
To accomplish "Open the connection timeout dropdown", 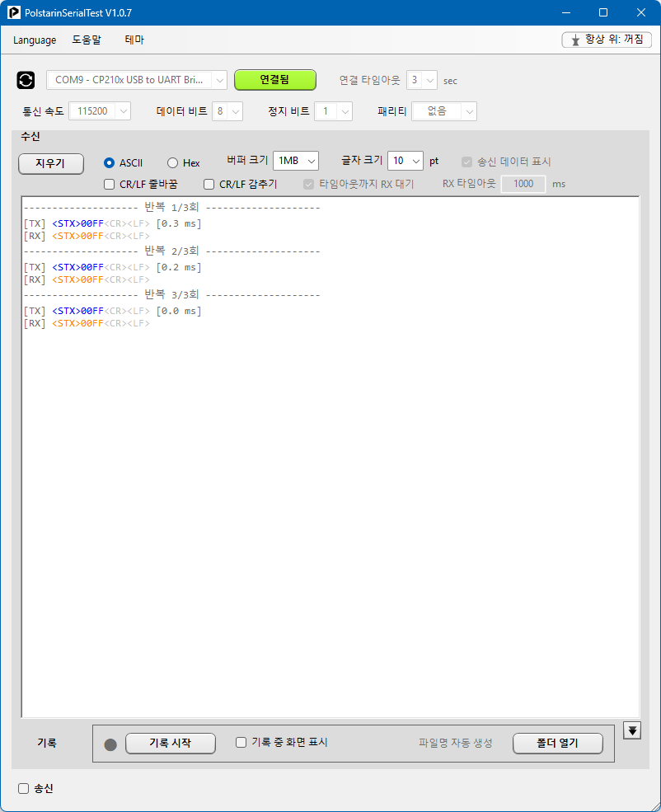I will point(422,80).
